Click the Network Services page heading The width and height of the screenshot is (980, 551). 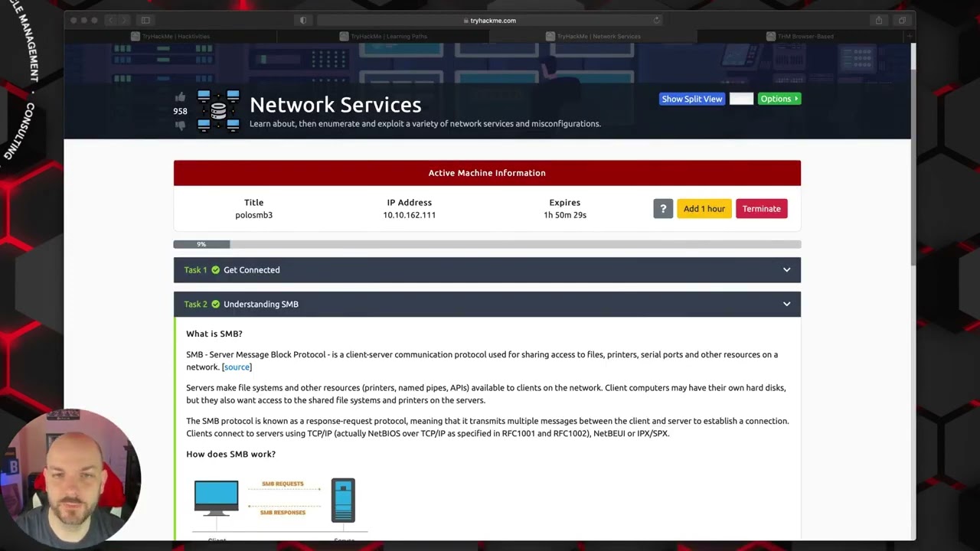pyautogui.click(x=335, y=105)
